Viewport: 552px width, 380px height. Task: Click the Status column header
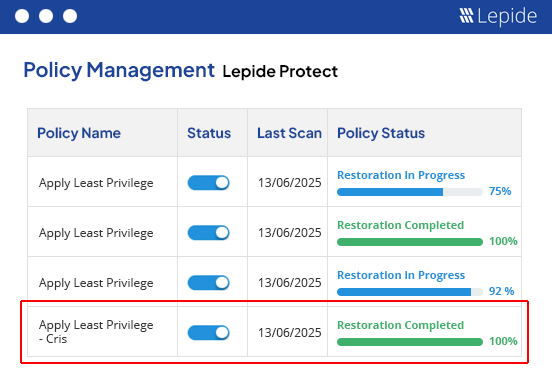point(209,133)
